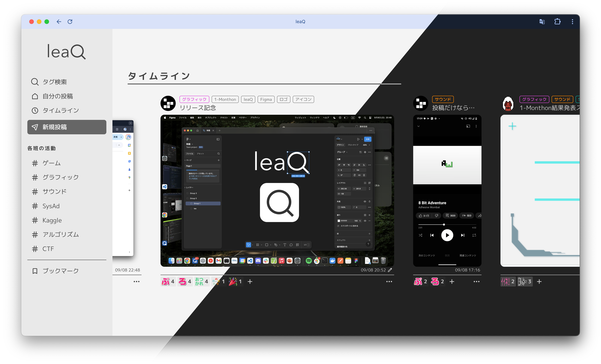Screen dimensions: 601x364
Task: Reload the page
Action: pos(70,22)
